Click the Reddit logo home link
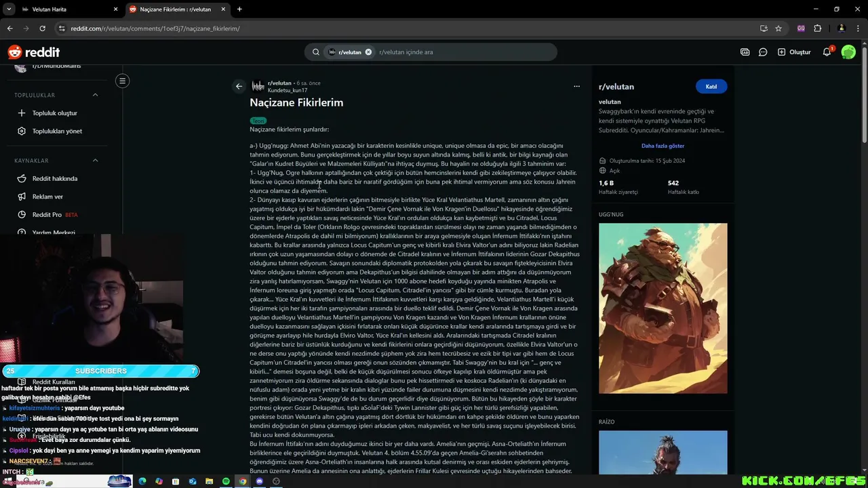 click(34, 52)
